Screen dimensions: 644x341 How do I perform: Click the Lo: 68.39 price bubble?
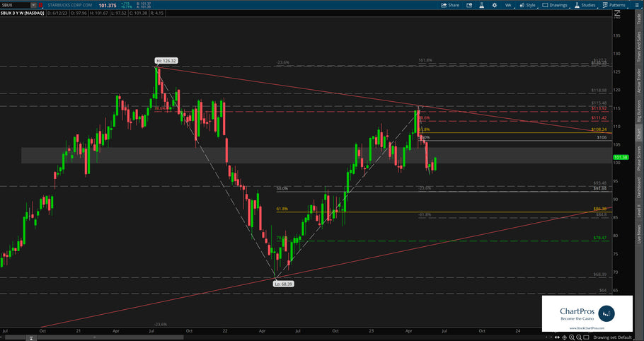tap(283, 284)
